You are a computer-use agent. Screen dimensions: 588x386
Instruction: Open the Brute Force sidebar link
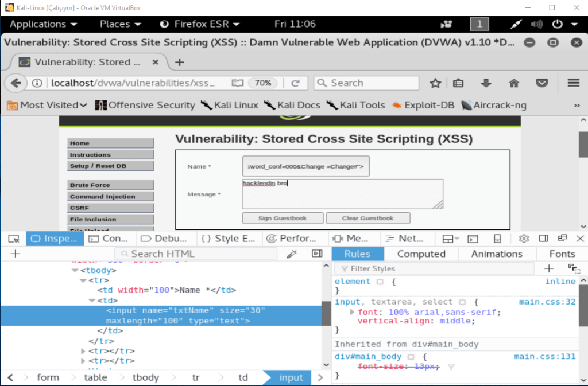110,185
